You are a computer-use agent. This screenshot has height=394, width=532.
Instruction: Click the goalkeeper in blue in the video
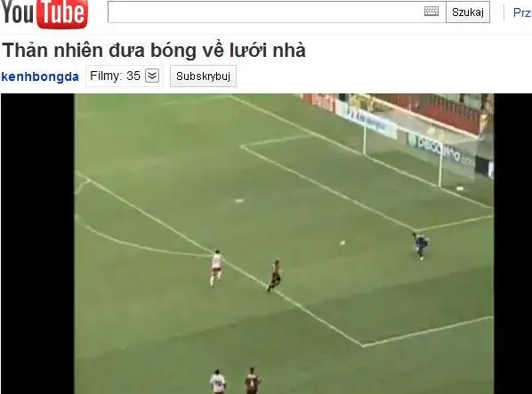(420, 245)
